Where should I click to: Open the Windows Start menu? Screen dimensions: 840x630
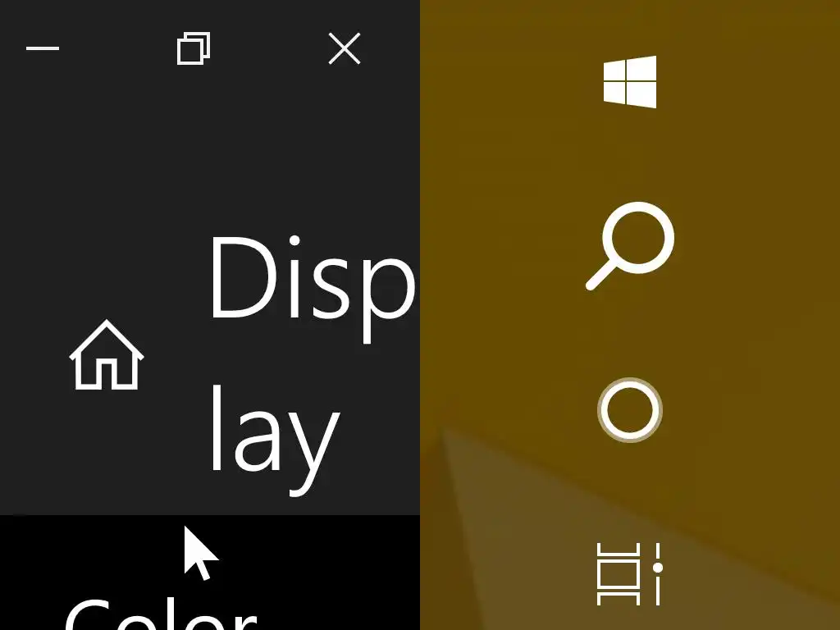point(629,82)
